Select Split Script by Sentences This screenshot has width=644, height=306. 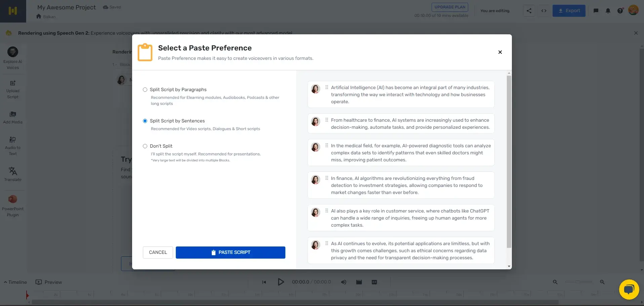point(145,121)
